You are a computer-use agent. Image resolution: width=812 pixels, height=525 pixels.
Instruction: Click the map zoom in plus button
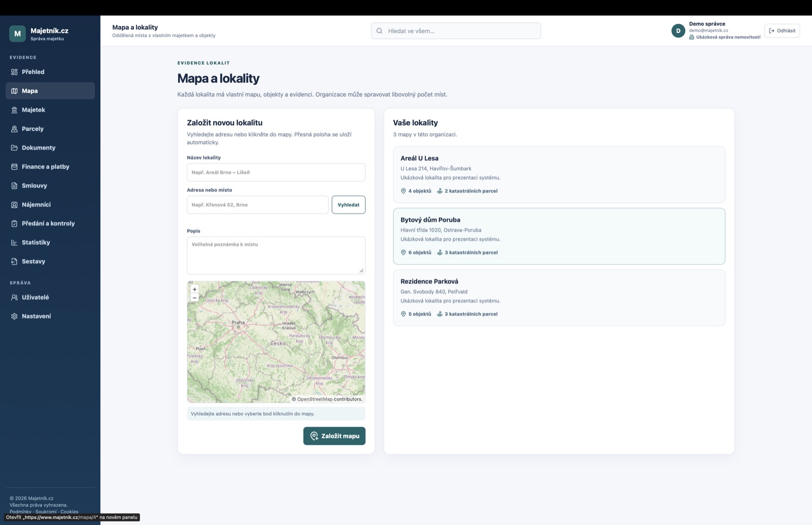click(194, 289)
